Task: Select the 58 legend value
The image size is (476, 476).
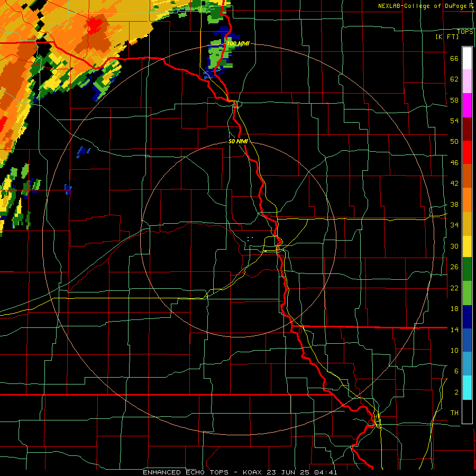Action: coord(454,100)
